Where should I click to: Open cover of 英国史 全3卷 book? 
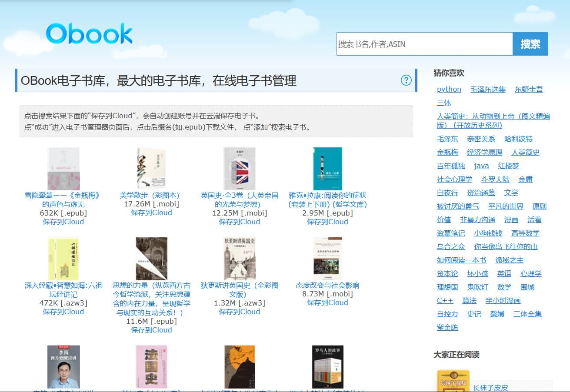click(x=239, y=169)
